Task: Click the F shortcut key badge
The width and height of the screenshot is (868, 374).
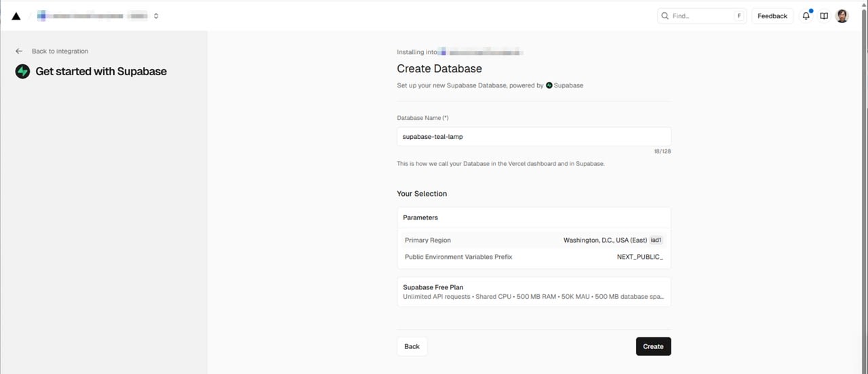Action: point(738,16)
